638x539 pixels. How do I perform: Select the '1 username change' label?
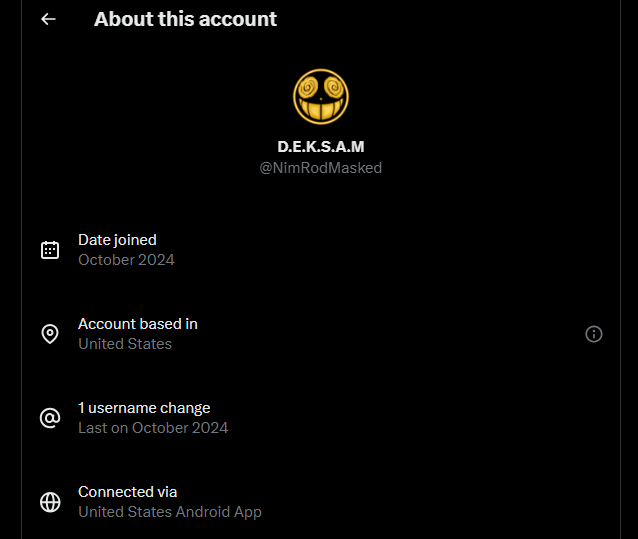coord(144,408)
